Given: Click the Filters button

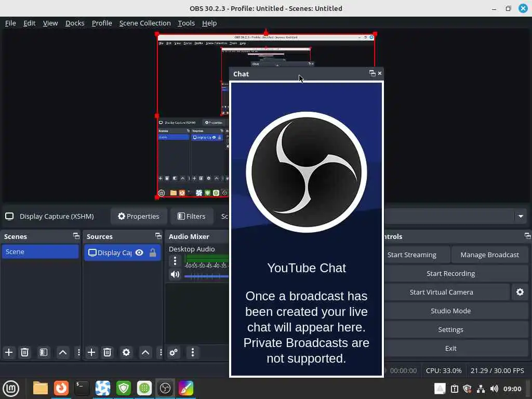Looking at the screenshot, I should [192, 216].
